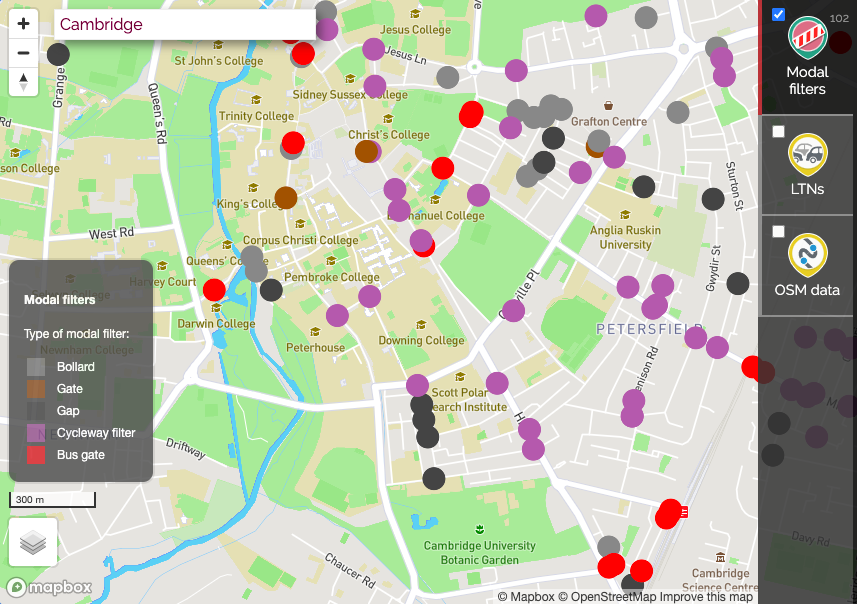
Task: Select the Downing College map icon
Action: tap(421, 325)
